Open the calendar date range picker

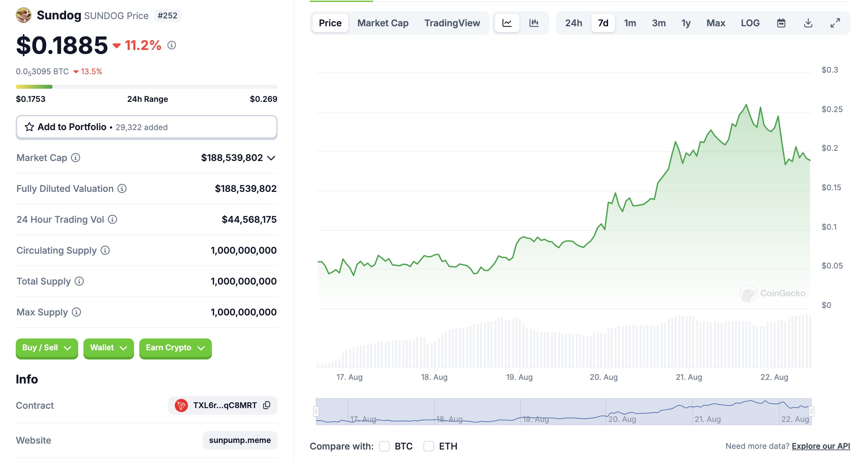(781, 23)
